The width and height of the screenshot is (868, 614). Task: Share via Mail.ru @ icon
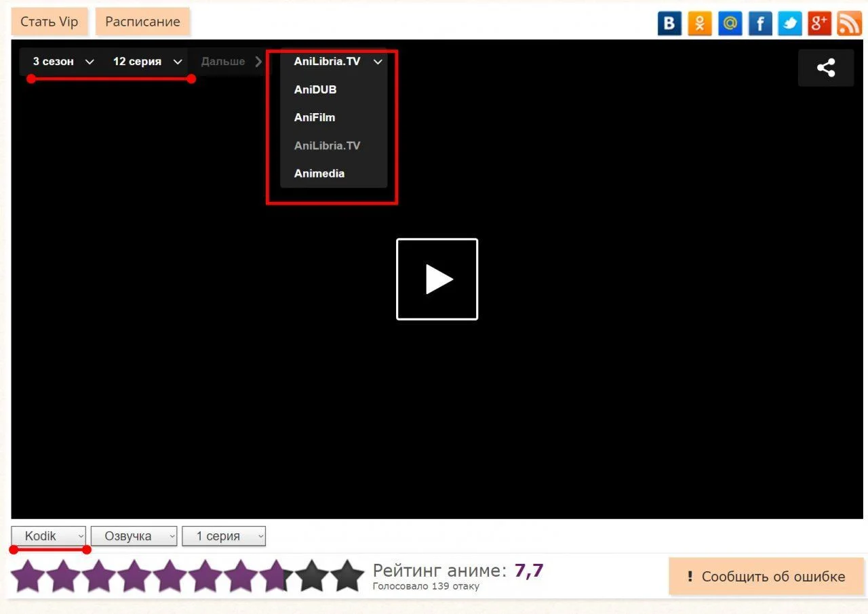pos(730,24)
